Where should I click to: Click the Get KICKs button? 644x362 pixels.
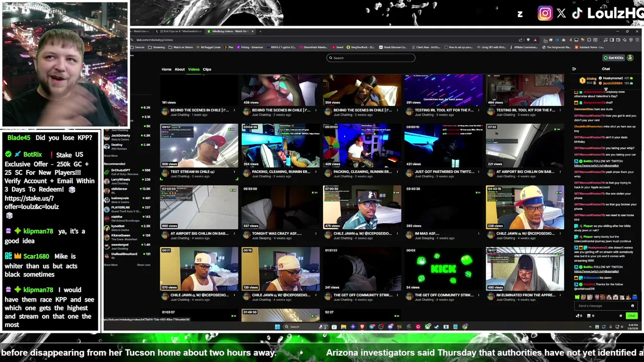(x=614, y=58)
